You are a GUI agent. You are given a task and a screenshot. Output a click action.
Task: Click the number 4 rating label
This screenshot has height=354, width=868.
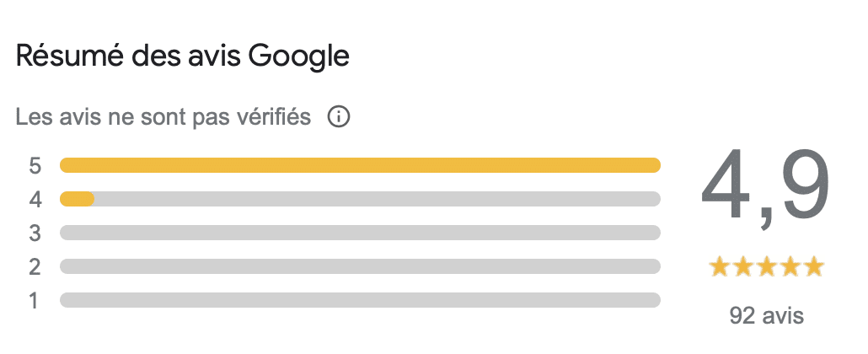(x=35, y=200)
